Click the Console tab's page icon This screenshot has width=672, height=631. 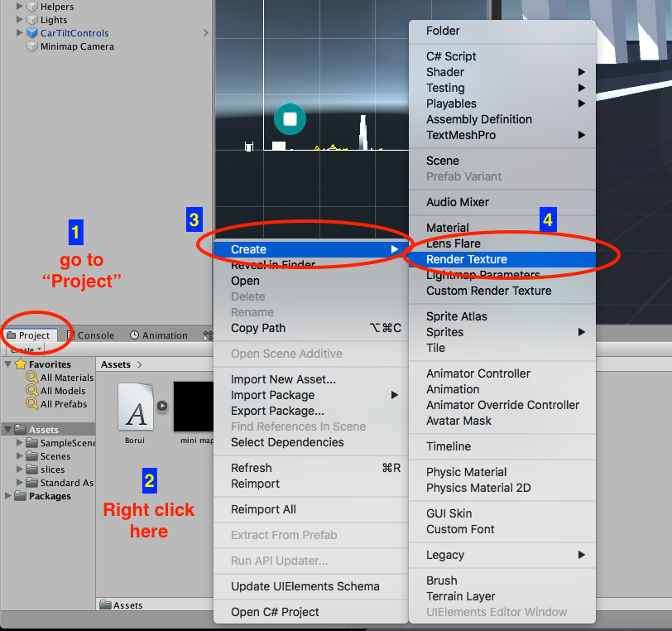coord(70,335)
